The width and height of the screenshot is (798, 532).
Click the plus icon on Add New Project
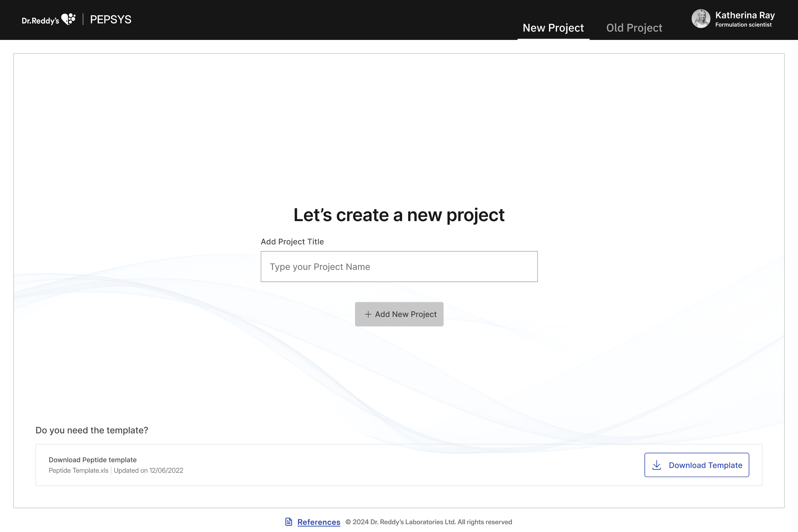point(368,314)
